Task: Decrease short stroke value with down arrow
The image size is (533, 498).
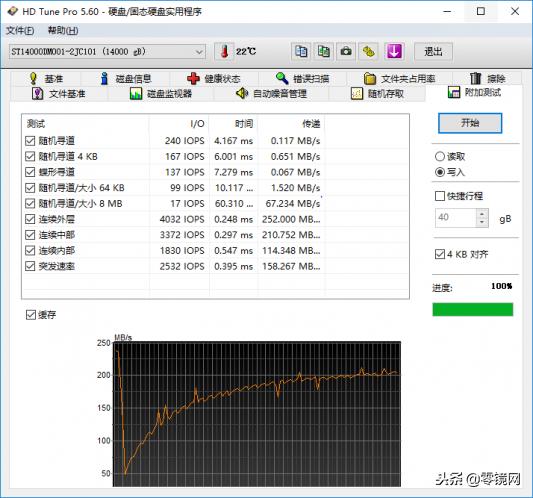Action: [482, 222]
